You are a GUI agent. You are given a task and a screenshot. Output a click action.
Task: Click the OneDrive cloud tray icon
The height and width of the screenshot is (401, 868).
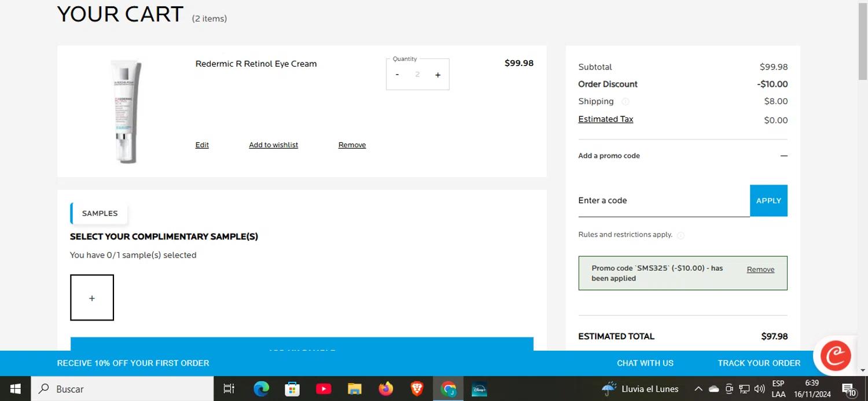[713, 389]
